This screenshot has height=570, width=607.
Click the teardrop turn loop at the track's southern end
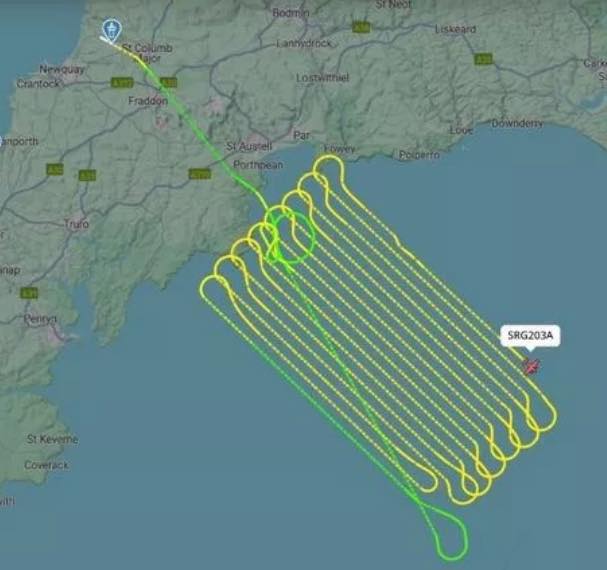[x=447, y=532]
